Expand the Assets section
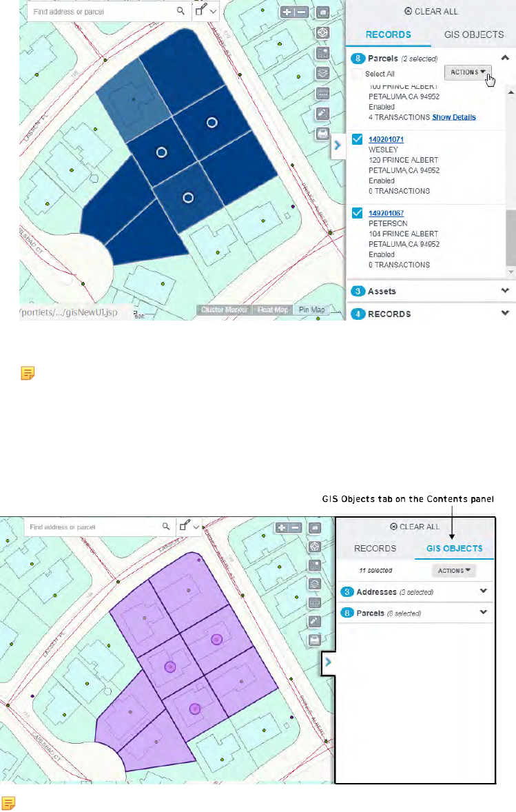516x812 pixels. pos(505,291)
